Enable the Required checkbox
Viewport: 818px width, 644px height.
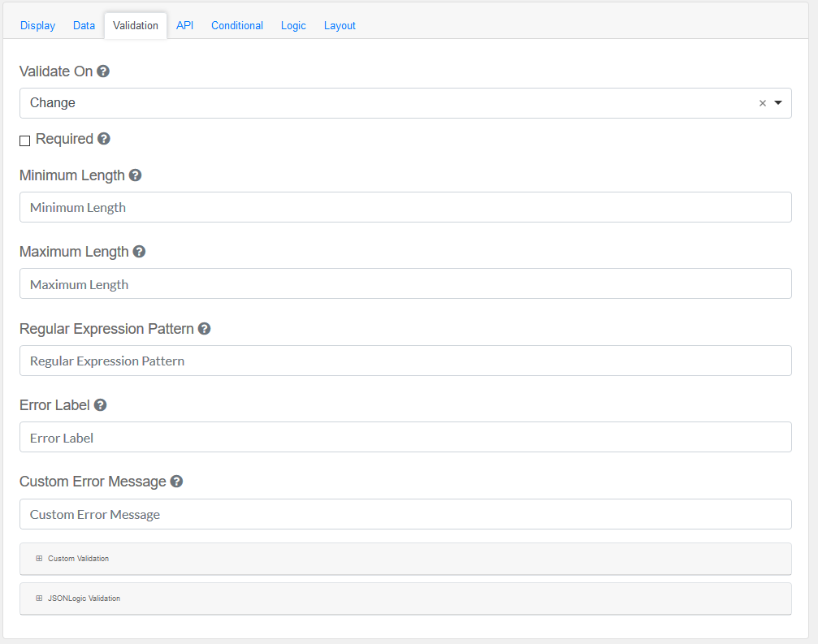click(x=25, y=140)
